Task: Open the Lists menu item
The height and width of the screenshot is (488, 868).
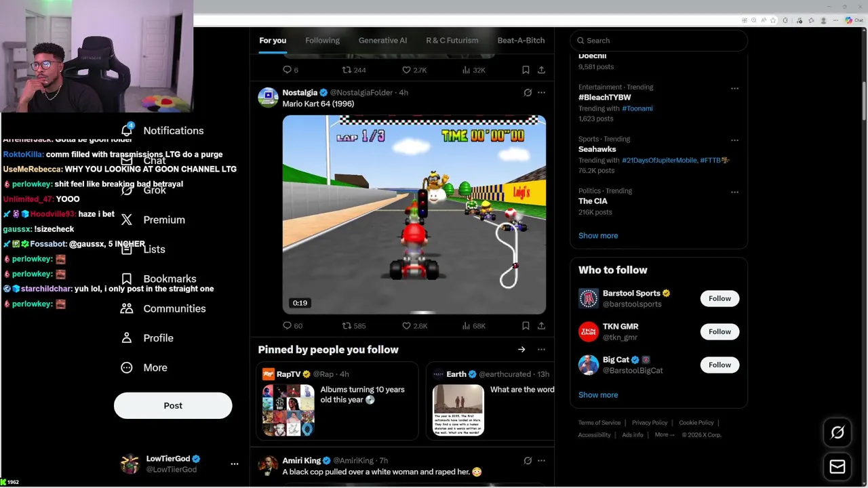Action: (143, 249)
